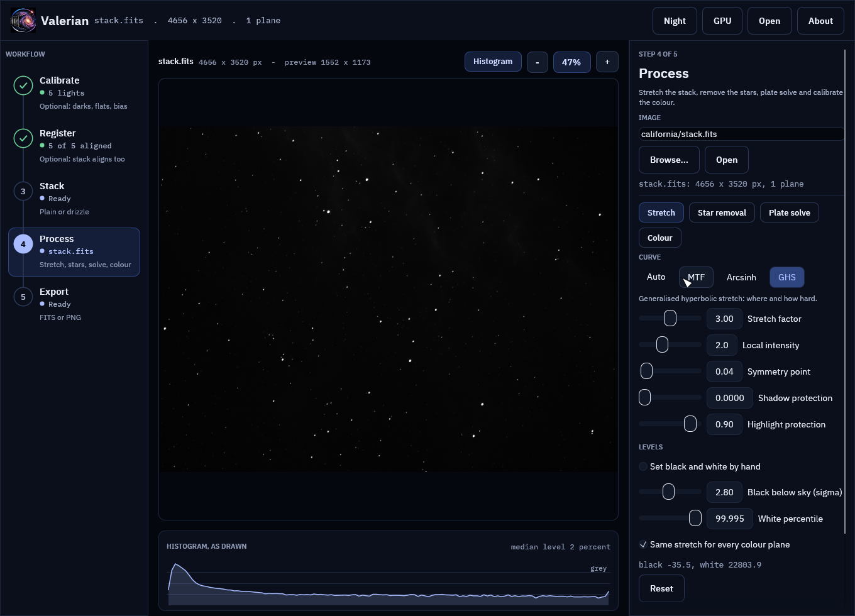Select step 4 Process in workflow

(74, 251)
